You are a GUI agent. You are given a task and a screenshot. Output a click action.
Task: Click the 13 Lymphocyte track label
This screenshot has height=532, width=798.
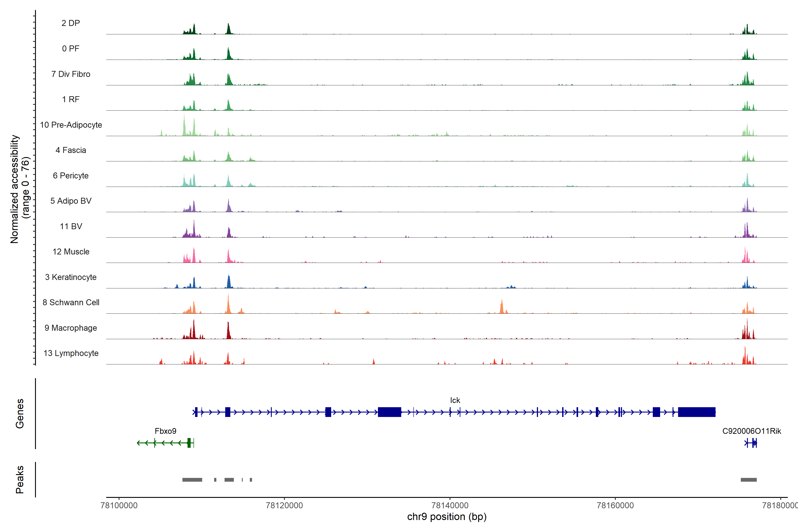(71, 353)
